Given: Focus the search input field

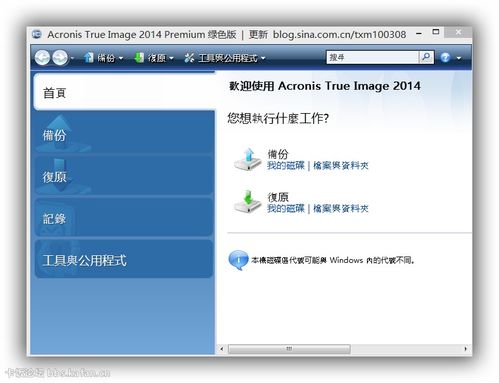Looking at the screenshot, I should [372, 57].
